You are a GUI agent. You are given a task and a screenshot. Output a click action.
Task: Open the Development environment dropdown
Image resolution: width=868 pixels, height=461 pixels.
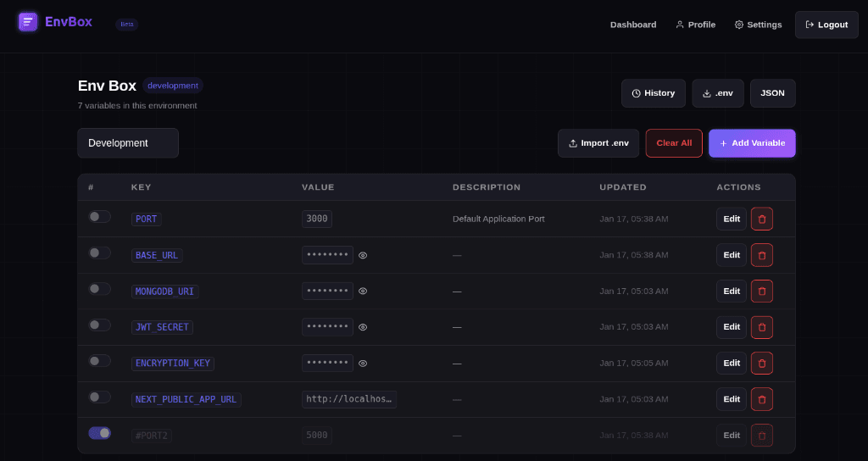[128, 142]
